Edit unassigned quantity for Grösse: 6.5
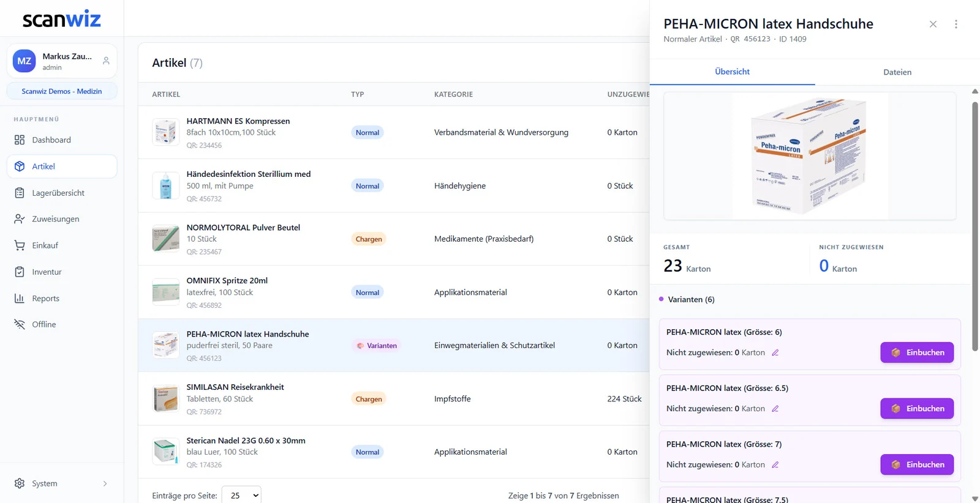This screenshot has width=980, height=503. pos(775,409)
